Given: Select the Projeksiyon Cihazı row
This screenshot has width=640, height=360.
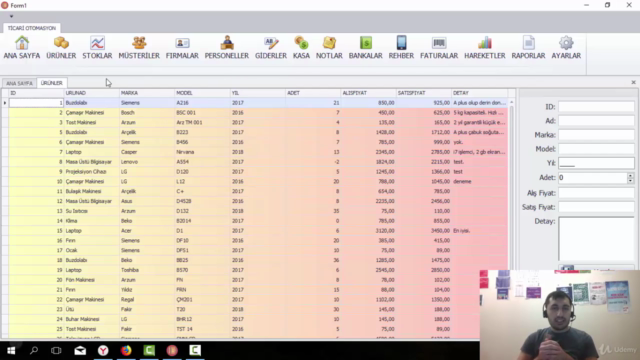Looking at the screenshot, I should point(258,171).
